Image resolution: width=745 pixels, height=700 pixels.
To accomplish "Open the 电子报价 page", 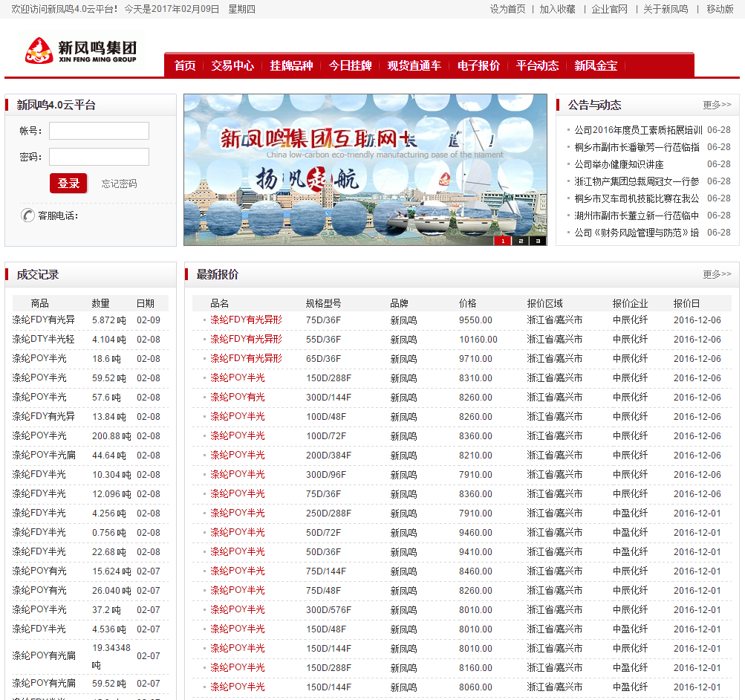I will (478, 65).
